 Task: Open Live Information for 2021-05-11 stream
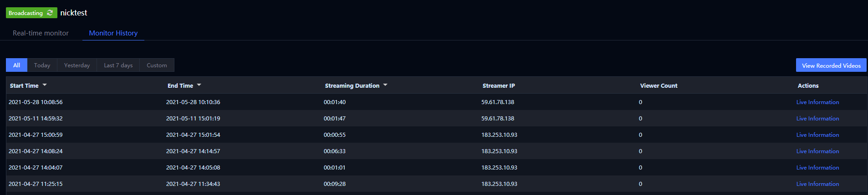(817, 119)
